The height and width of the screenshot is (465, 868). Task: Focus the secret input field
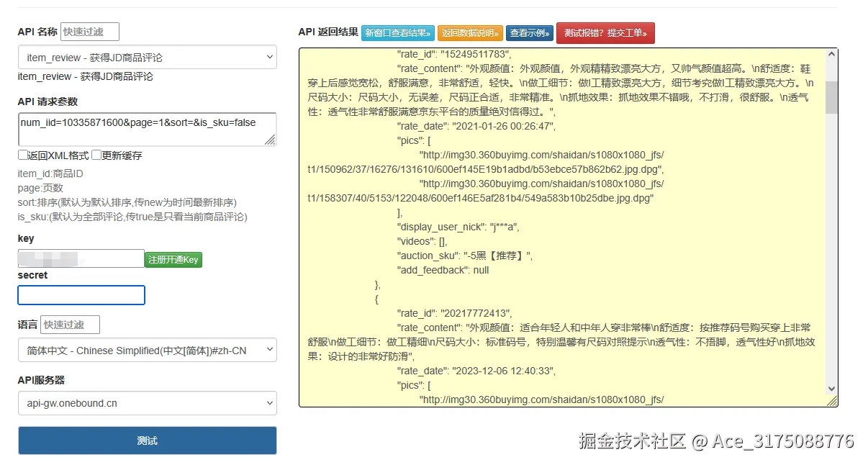coord(81,295)
